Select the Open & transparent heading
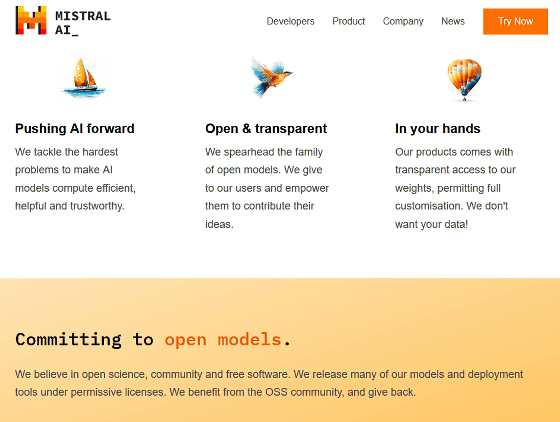 click(266, 129)
